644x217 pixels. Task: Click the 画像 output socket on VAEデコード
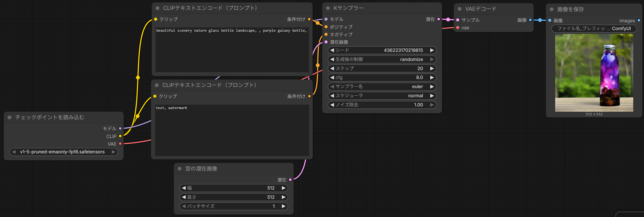[x=530, y=20]
